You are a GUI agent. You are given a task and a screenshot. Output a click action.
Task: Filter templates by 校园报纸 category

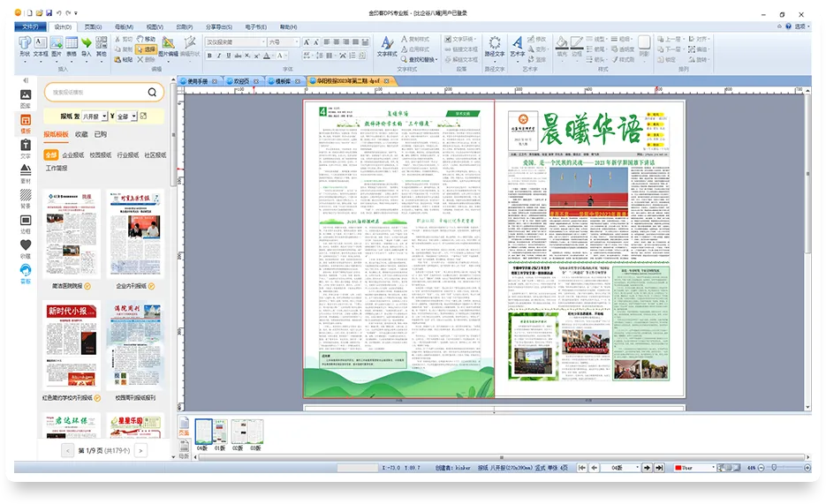click(x=100, y=155)
